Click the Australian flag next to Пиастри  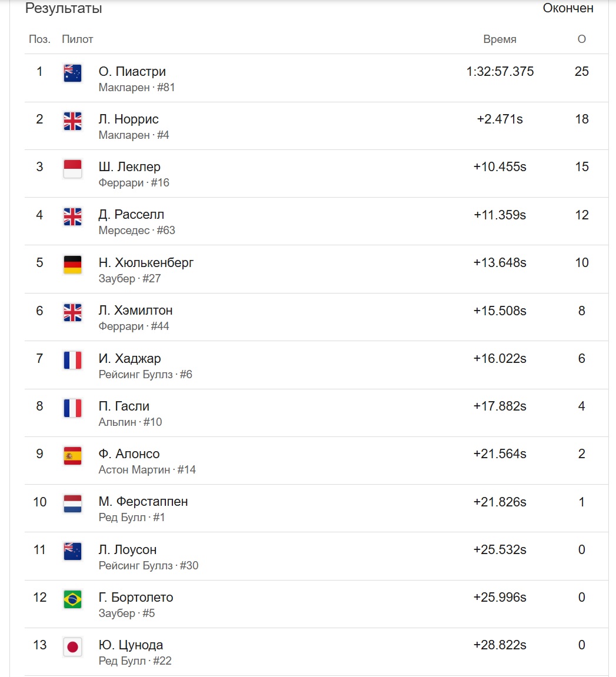(x=72, y=73)
